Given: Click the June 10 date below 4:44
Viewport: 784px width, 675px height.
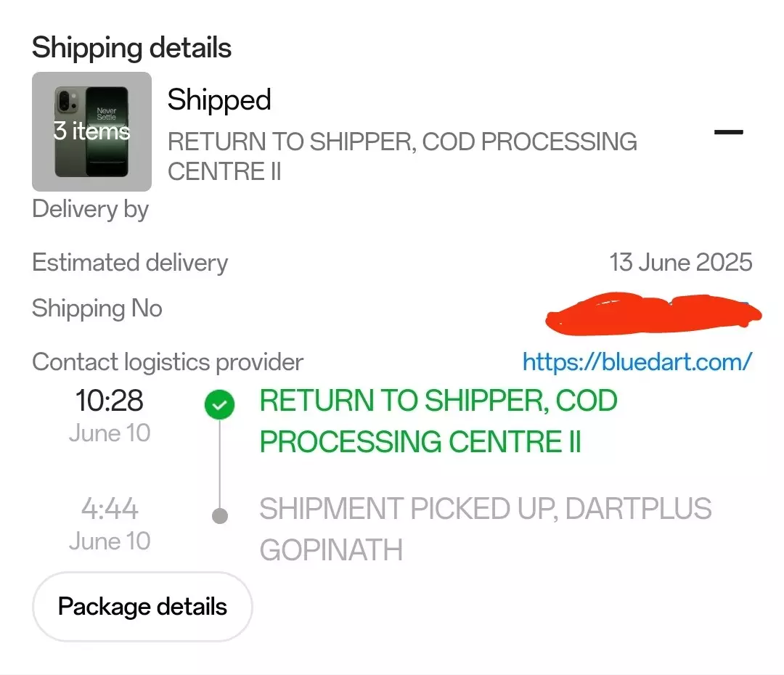Looking at the screenshot, I should pos(110,541).
